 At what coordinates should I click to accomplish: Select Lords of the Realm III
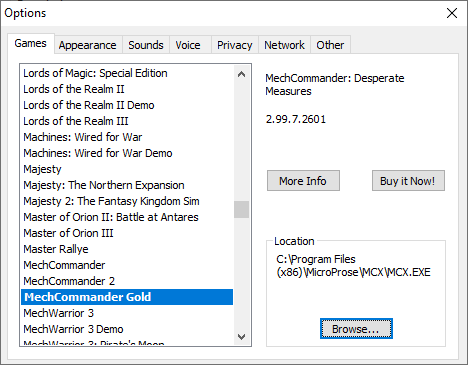click(127, 121)
